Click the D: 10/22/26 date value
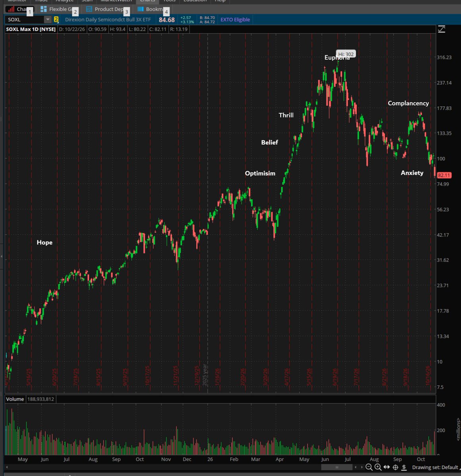This screenshot has height=476, width=461. pos(72,29)
